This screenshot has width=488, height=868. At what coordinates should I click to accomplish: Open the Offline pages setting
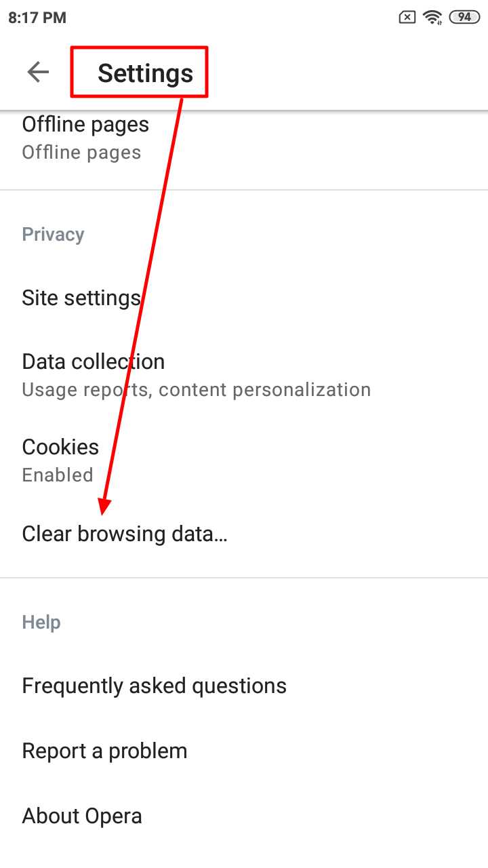(85, 125)
